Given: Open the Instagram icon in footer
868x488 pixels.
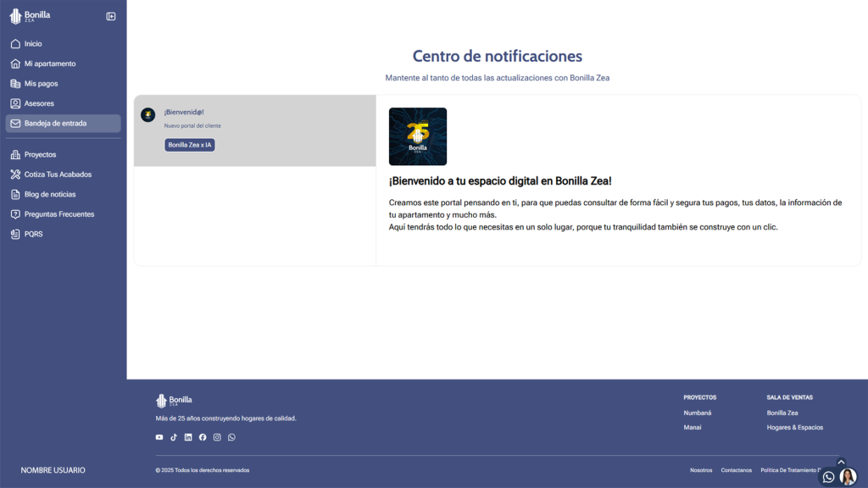Looking at the screenshot, I should coord(217,437).
